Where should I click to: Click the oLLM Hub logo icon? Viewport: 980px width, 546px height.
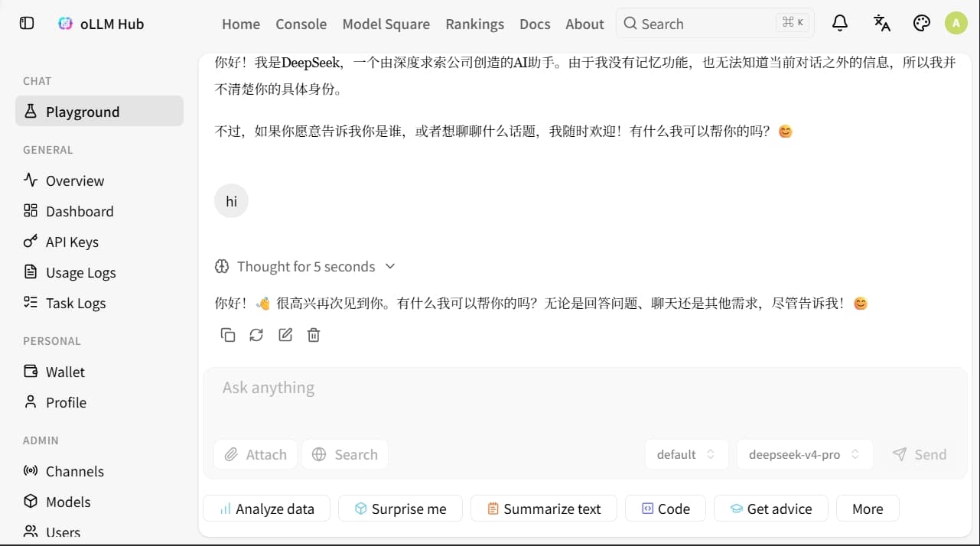tap(66, 24)
